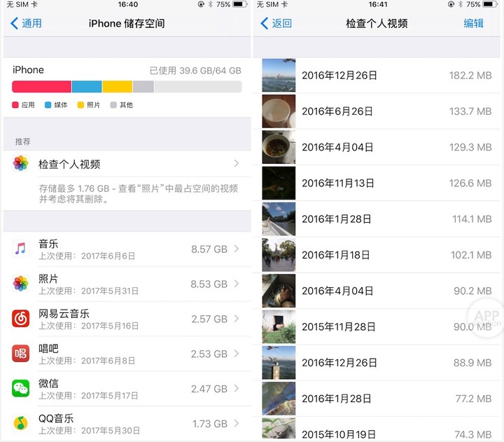Open the 2015年11月28日 90.0 MB video
This screenshot has width=504, height=442.
pyautogui.click(x=378, y=327)
